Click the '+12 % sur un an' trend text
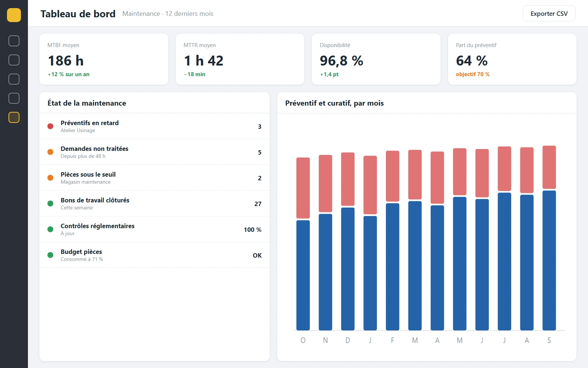 (68, 74)
